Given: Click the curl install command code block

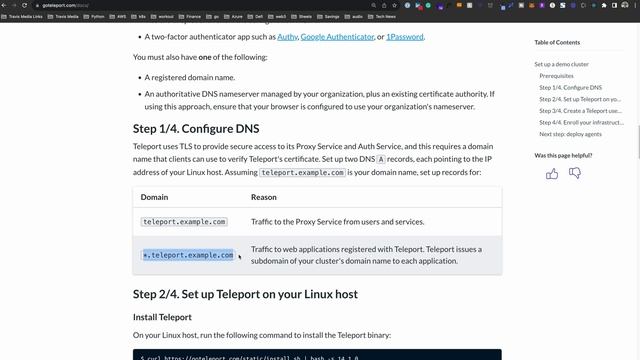Looking at the screenshot, I should (x=317, y=355).
